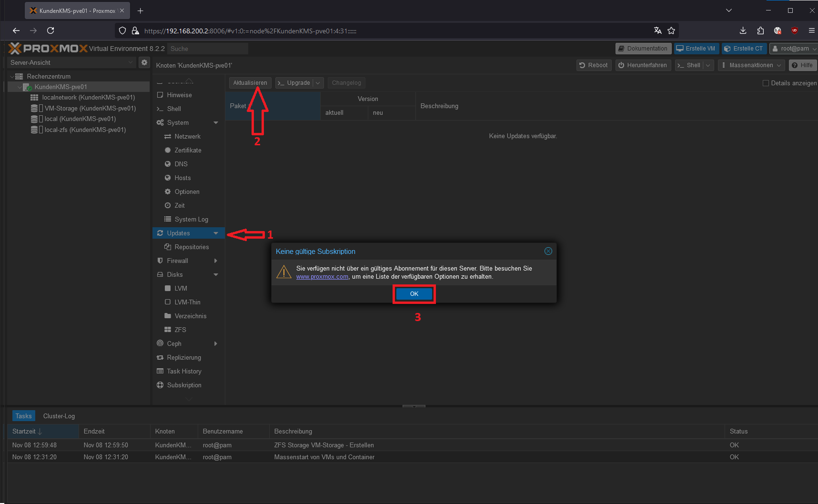The height and width of the screenshot is (504, 818).
Task: Enable the Details anzeigen checkbox
Action: [766, 83]
